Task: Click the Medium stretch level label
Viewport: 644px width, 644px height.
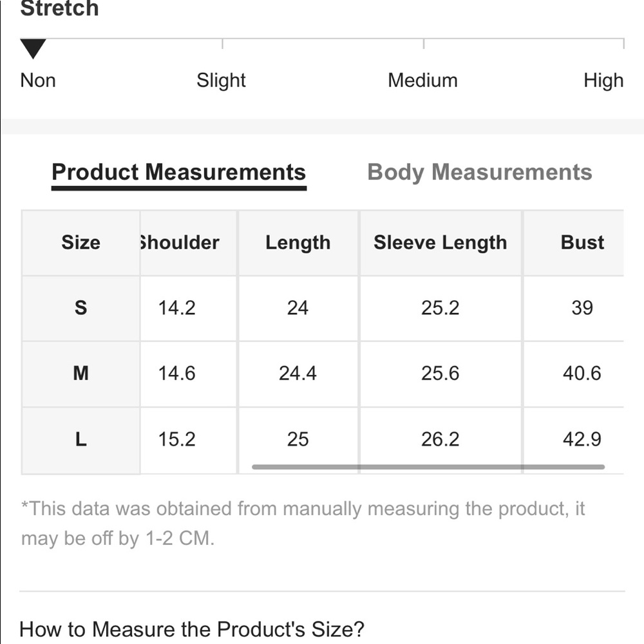Action: click(422, 80)
